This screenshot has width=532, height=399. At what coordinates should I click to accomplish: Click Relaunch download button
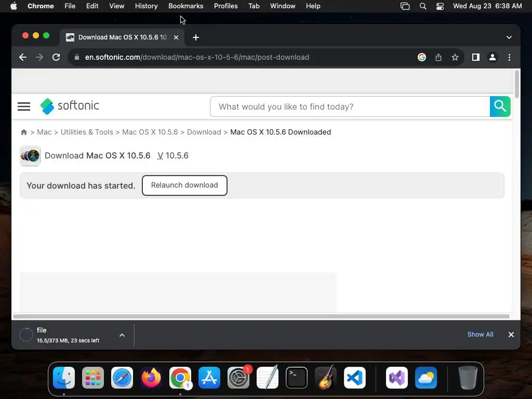[184, 185]
